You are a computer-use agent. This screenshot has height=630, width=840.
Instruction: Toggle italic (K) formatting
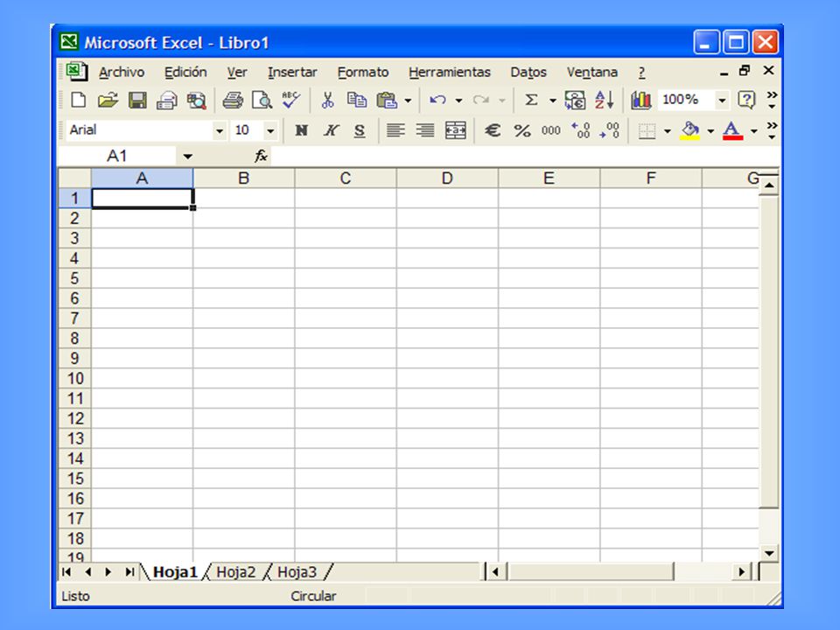[331, 130]
